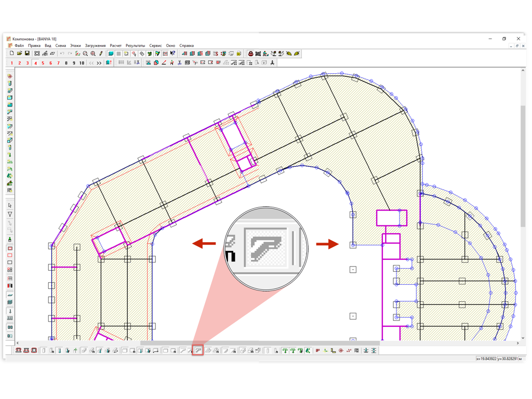Click the help arrow with question mark icon
The height and width of the screenshot is (399, 532).
click(x=172, y=54)
